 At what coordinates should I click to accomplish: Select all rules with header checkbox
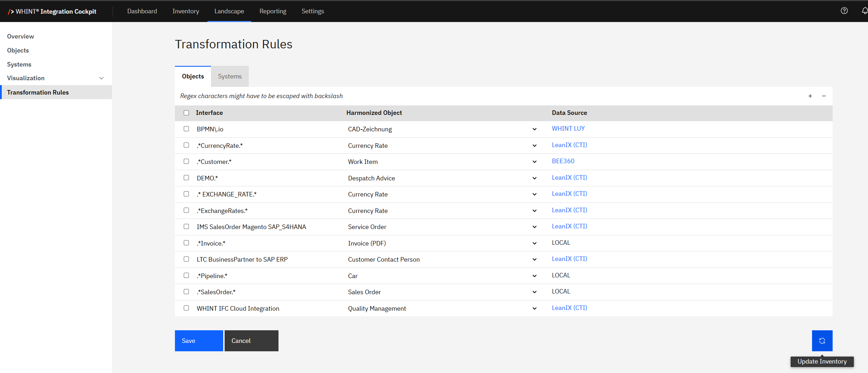tap(186, 113)
